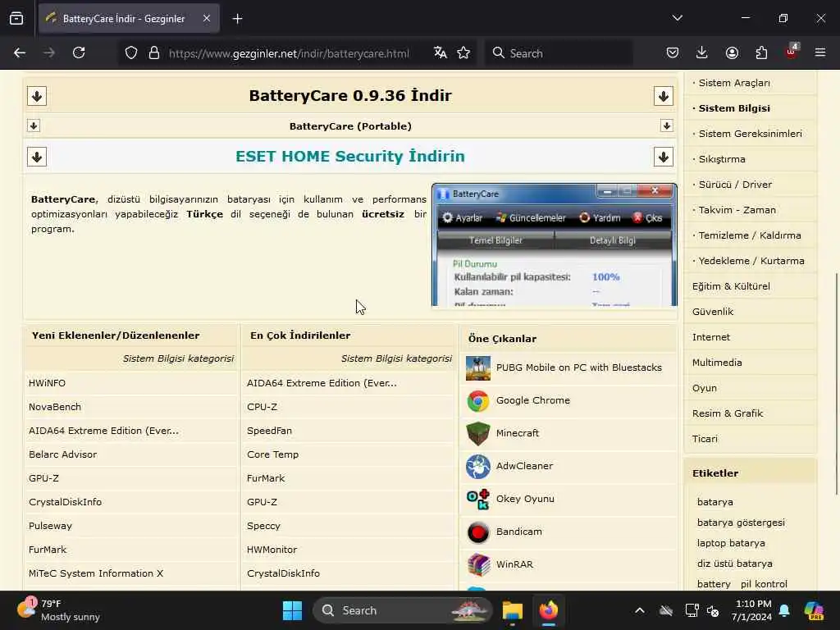Viewport: 840px width, 630px height.
Task: Expand the list all tabs chevron
Action: (677, 18)
